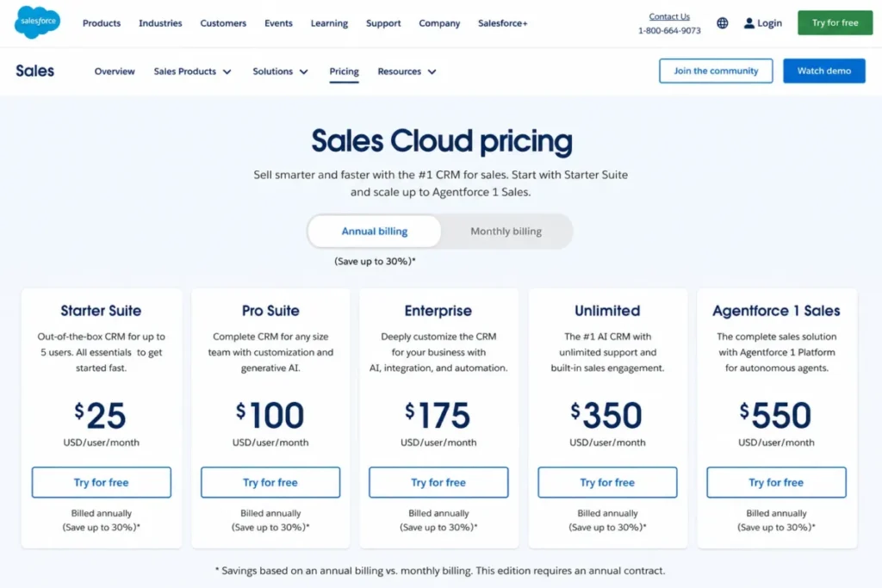Open the Events menu
The height and width of the screenshot is (588, 882).
click(x=278, y=23)
